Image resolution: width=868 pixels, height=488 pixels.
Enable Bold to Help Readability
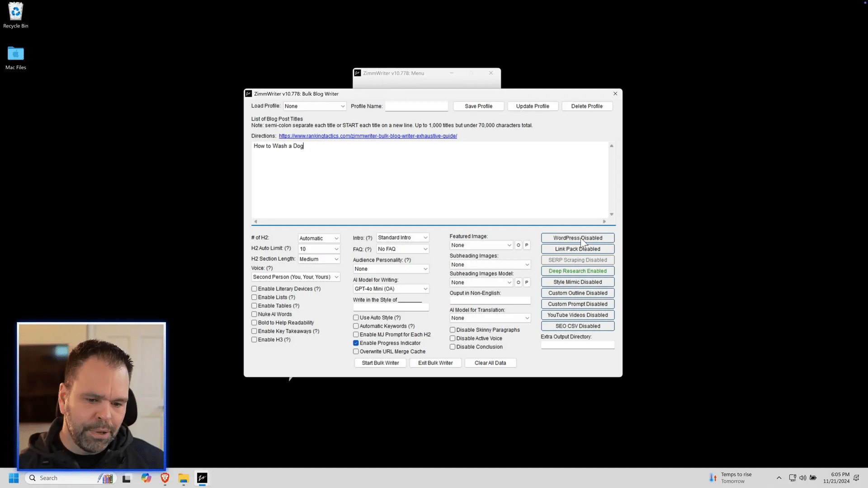[254, 323]
